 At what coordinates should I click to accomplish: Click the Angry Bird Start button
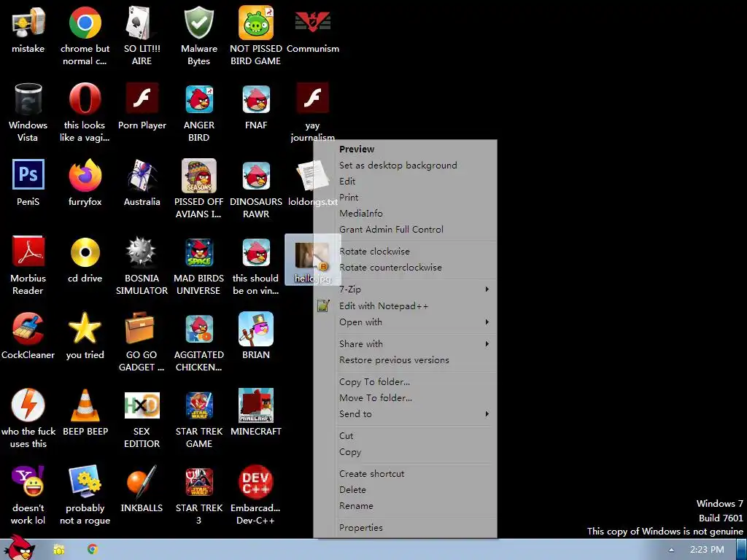pos(20,548)
